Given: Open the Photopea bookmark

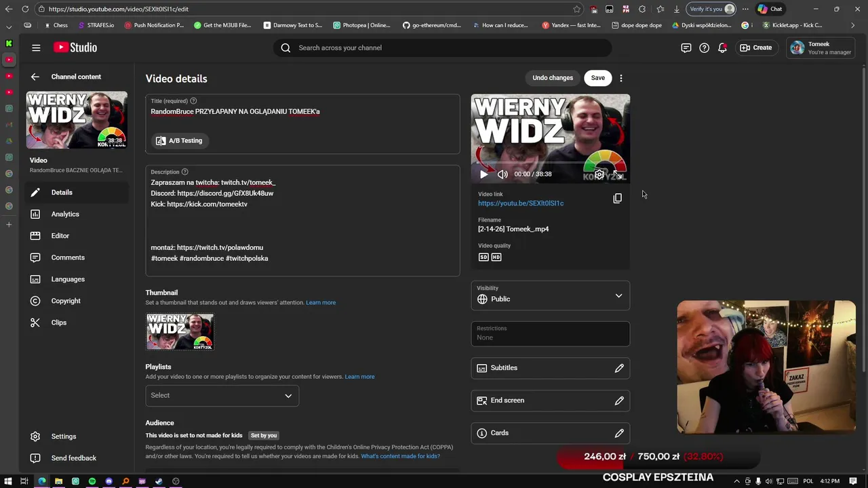Looking at the screenshot, I should 361,25.
